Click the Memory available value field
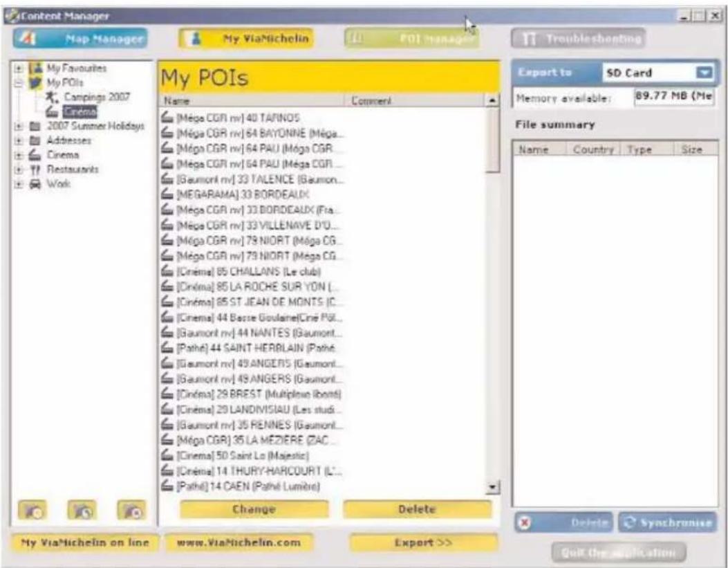Screen dimensions: 728x568 coord(674,98)
